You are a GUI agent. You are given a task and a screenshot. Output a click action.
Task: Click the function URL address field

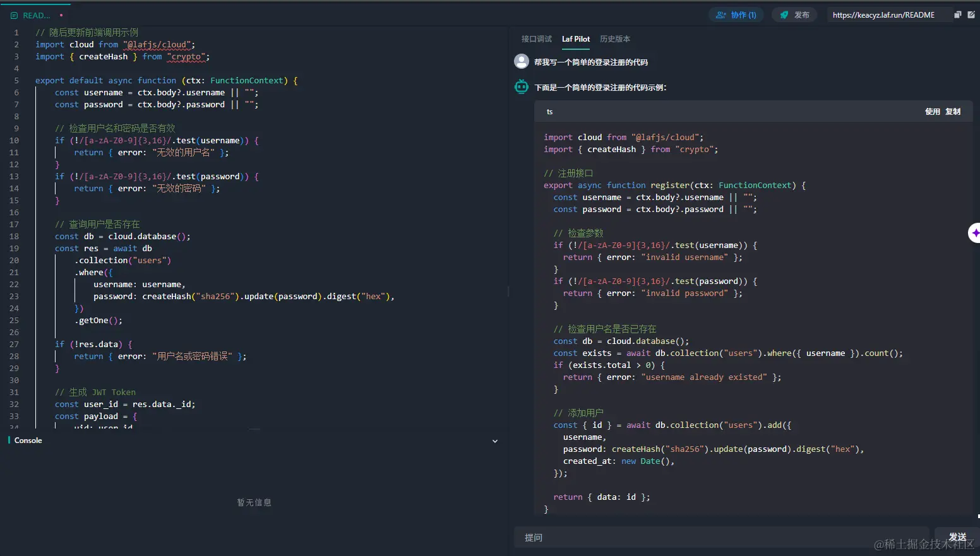tap(883, 15)
